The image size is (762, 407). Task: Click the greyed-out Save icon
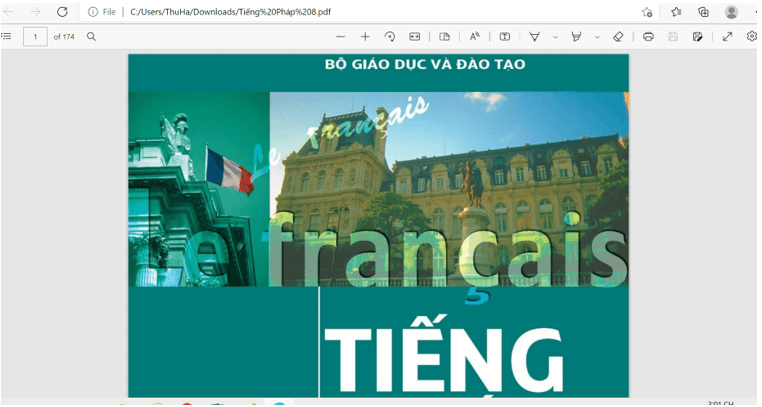coord(673,36)
